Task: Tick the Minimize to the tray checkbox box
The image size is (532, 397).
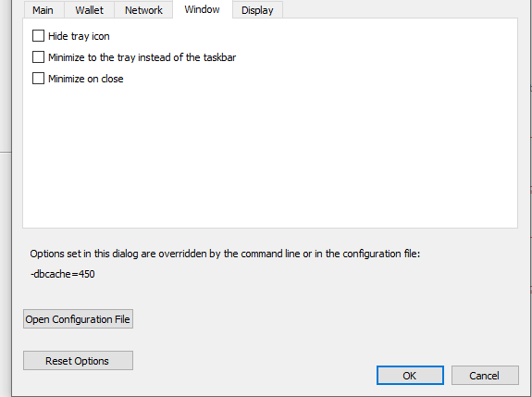Action: click(x=38, y=57)
